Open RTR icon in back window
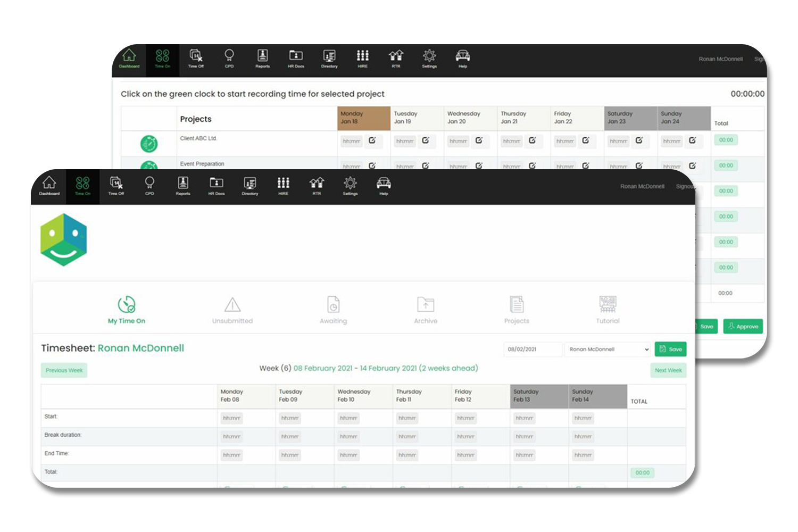 396,59
